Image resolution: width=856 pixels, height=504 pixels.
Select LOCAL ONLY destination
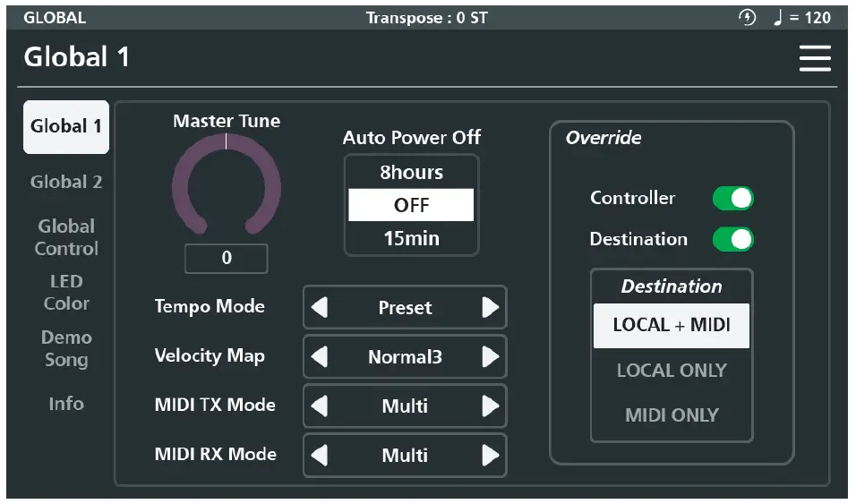pos(672,371)
